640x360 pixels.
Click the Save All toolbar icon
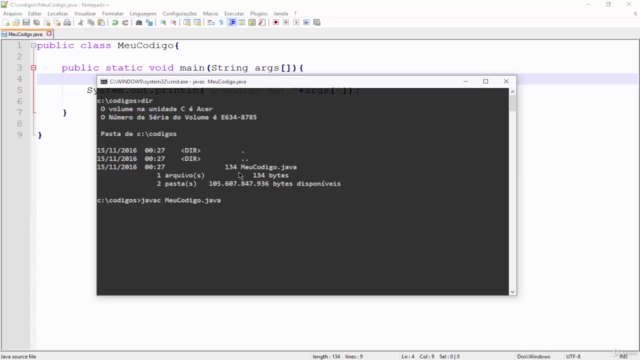(36, 22)
